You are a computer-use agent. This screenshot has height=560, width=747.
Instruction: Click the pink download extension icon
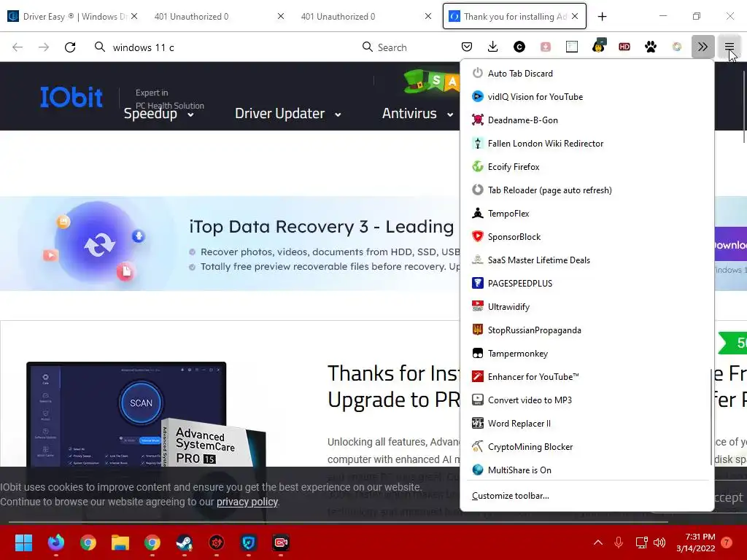point(546,47)
